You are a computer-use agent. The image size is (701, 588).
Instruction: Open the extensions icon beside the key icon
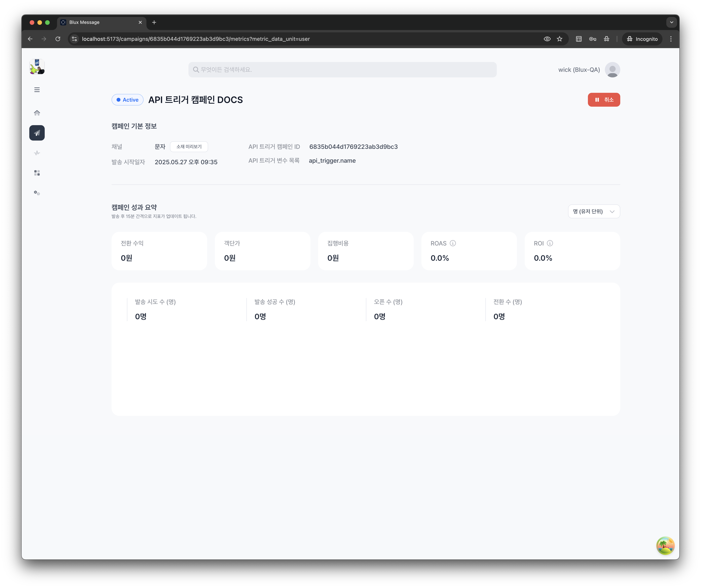(607, 39)
